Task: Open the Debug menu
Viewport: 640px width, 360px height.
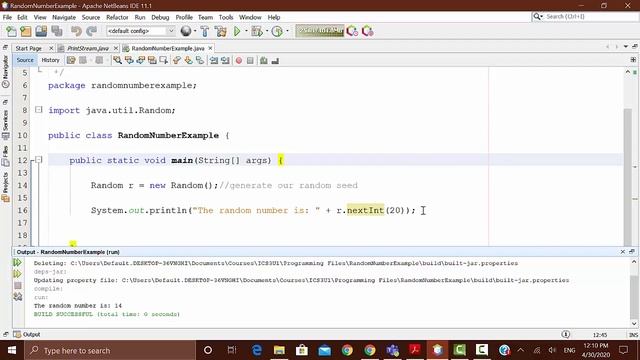Action: pos(160,17)
